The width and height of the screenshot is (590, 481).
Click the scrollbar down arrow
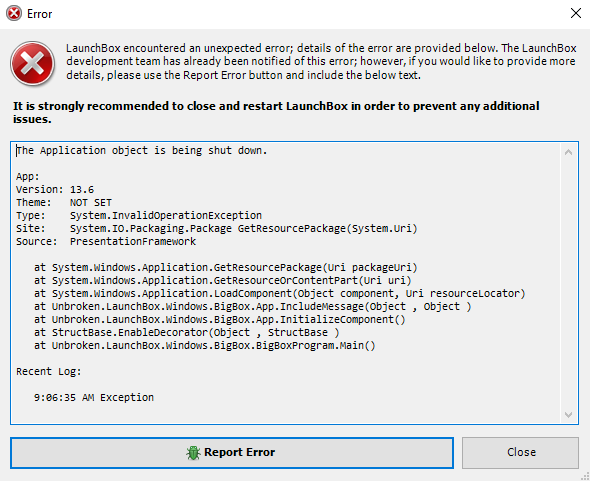(x=569, y=414)
